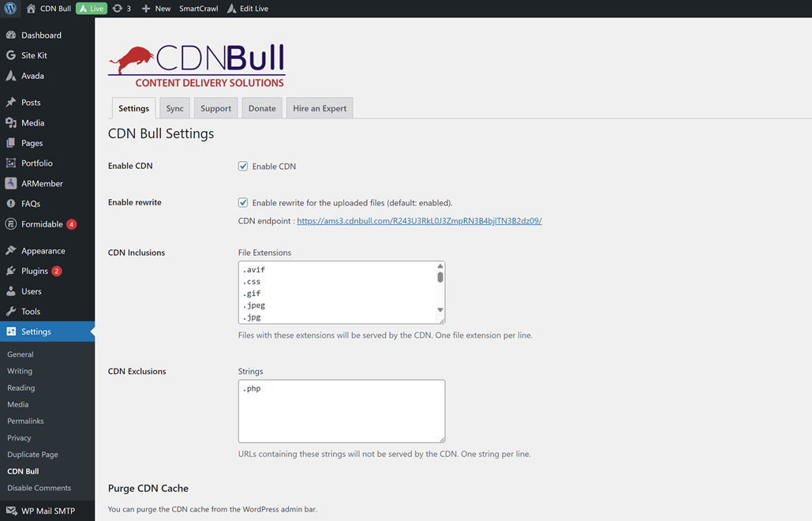Click the '.php' exclusion text
This screenshot has width=812, height=521.
coord(252,388)
